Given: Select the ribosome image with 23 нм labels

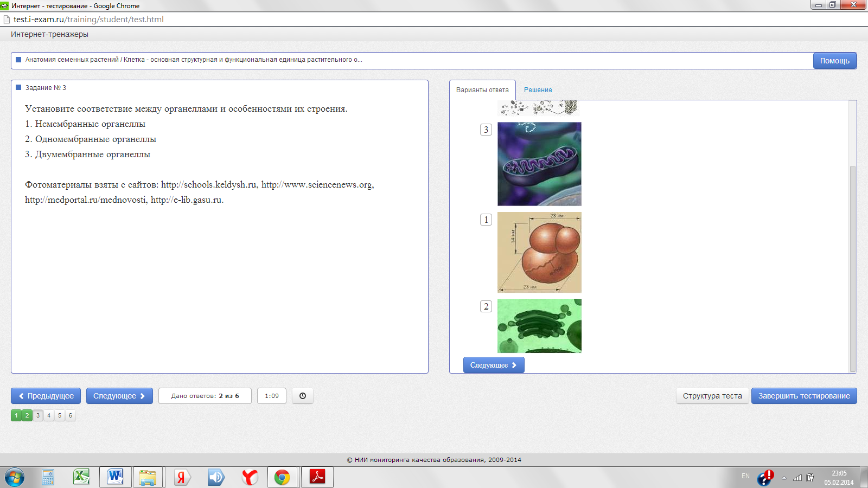Looking at the screenshot, I should point(539,253).
